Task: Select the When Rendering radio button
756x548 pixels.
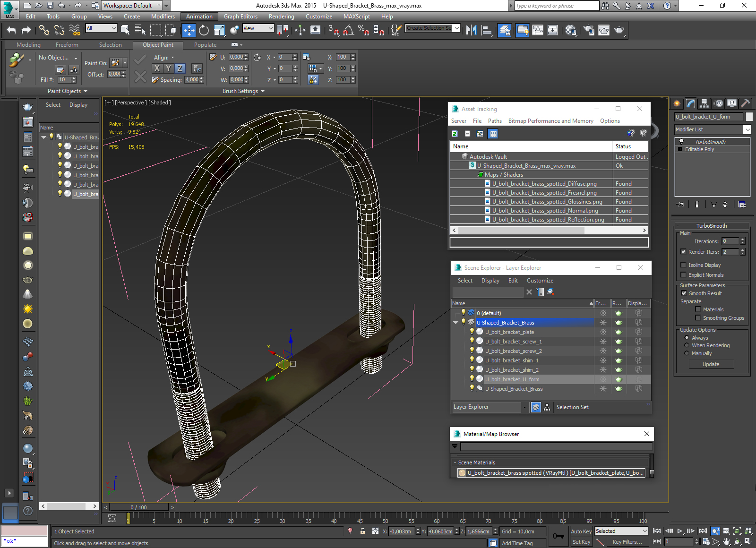Action: [x=687, y=345]
